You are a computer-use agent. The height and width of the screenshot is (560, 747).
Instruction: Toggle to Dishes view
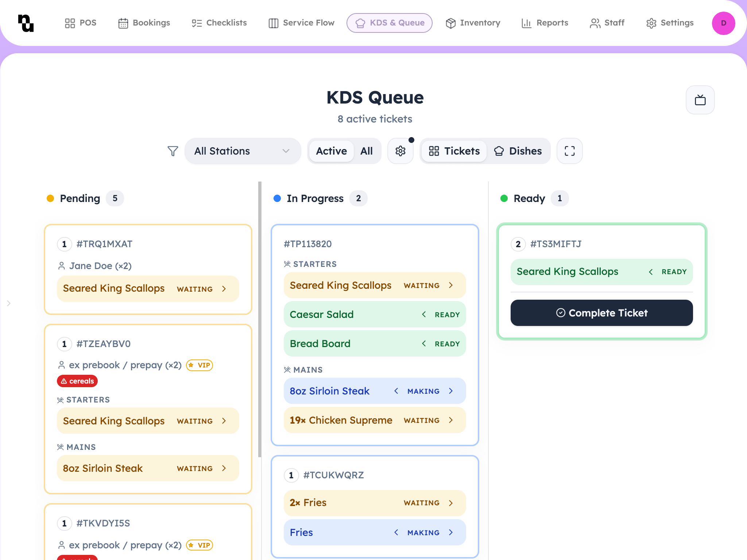[518, 151]
